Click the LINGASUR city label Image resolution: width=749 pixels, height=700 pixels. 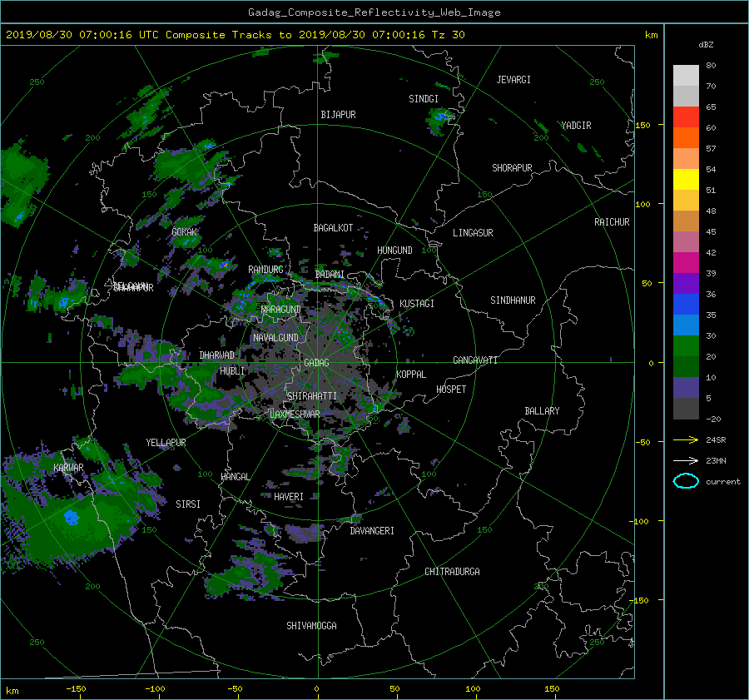(x=473, y=233)
